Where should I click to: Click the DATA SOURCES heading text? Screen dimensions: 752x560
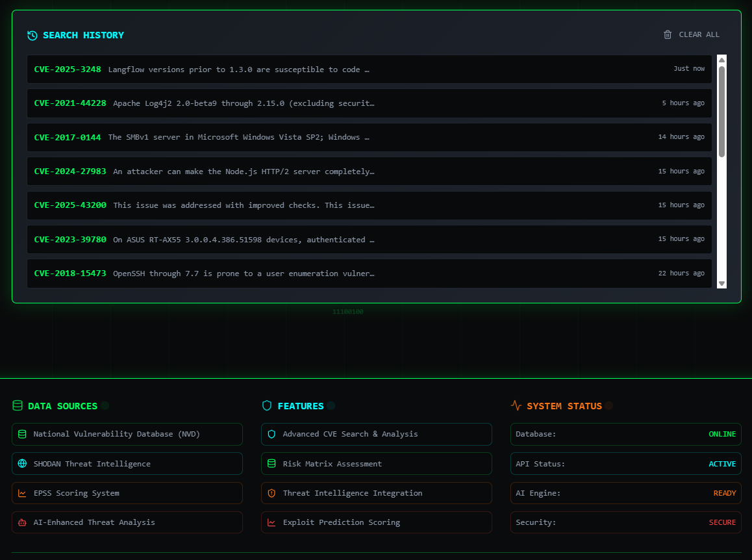[62, 406]
